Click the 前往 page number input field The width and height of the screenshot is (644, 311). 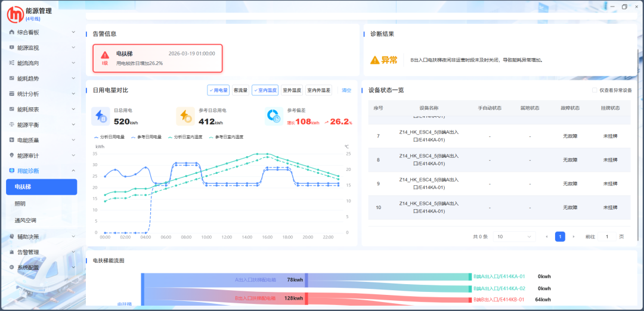pyautogui.click(x=607, y=237)
